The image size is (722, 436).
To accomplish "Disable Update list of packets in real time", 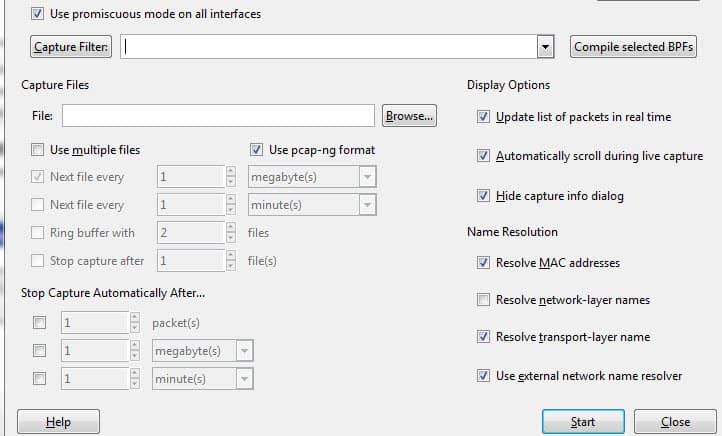I will coord(483,116).
